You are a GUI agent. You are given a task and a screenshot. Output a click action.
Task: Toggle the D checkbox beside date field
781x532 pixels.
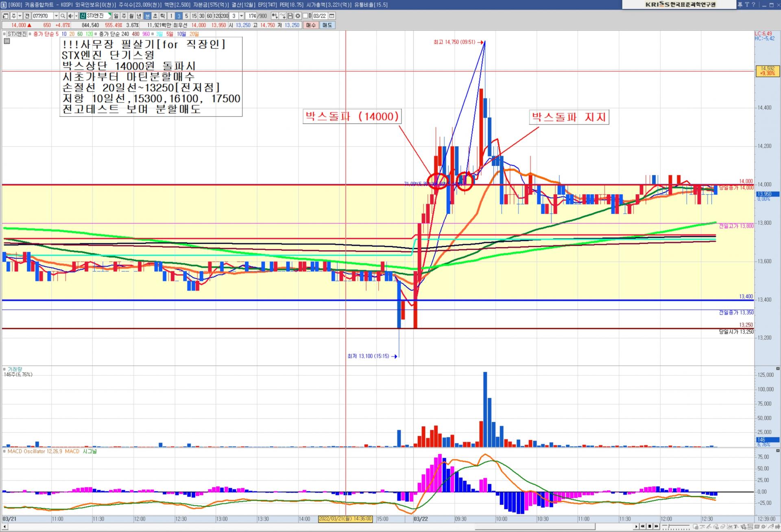tap(305, 16)
